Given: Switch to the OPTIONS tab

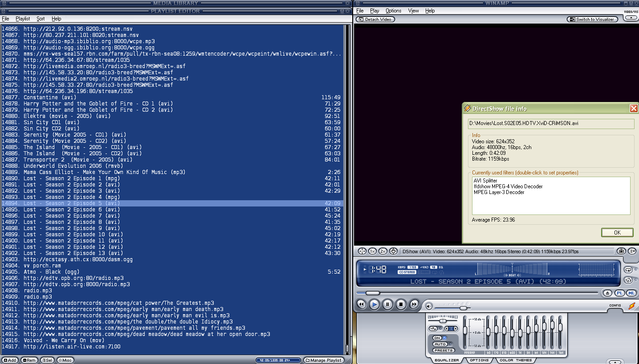Looking at the screenshot, I should tap(479, 360).
